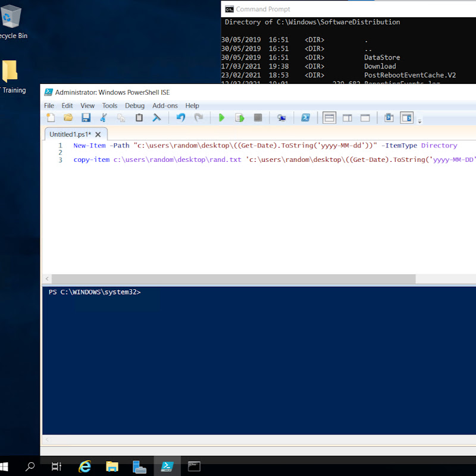476x476 pixels.
Task: Open the Windows Start menu
Action: coord(4,466)
